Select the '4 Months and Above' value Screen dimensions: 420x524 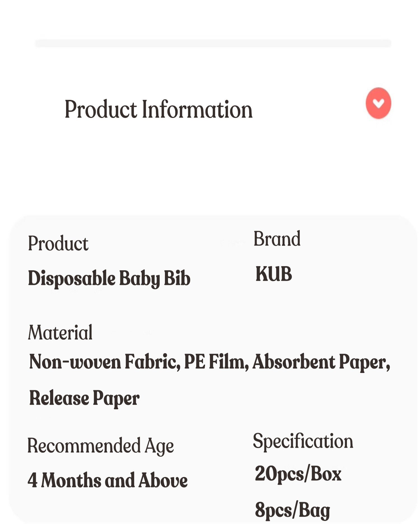(108, 480)
